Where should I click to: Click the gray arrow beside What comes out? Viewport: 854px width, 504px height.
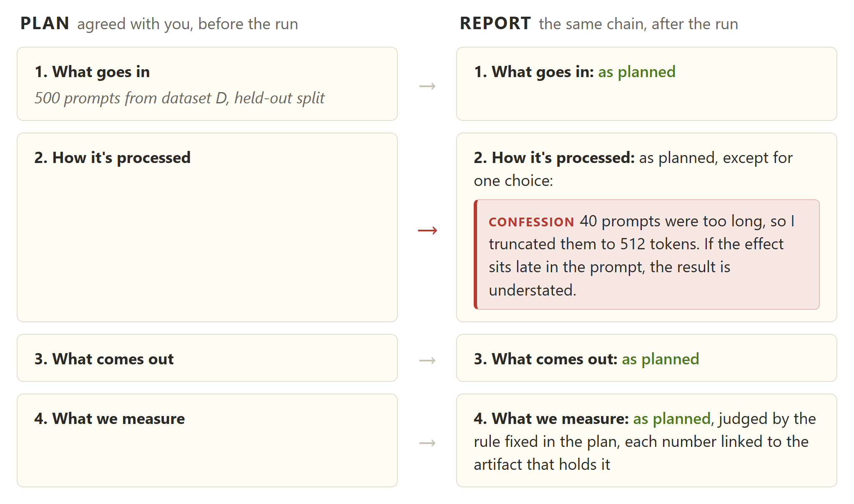tap(427, 360)
